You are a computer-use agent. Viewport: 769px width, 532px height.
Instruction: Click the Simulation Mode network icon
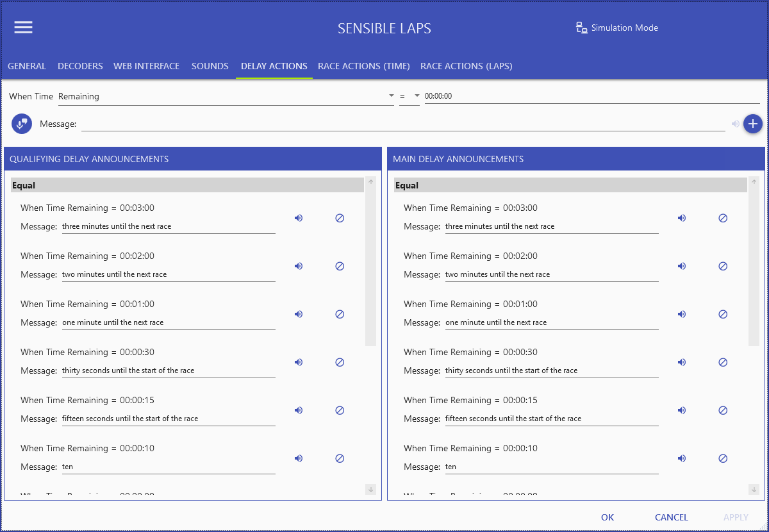click(x=582, y=28)
